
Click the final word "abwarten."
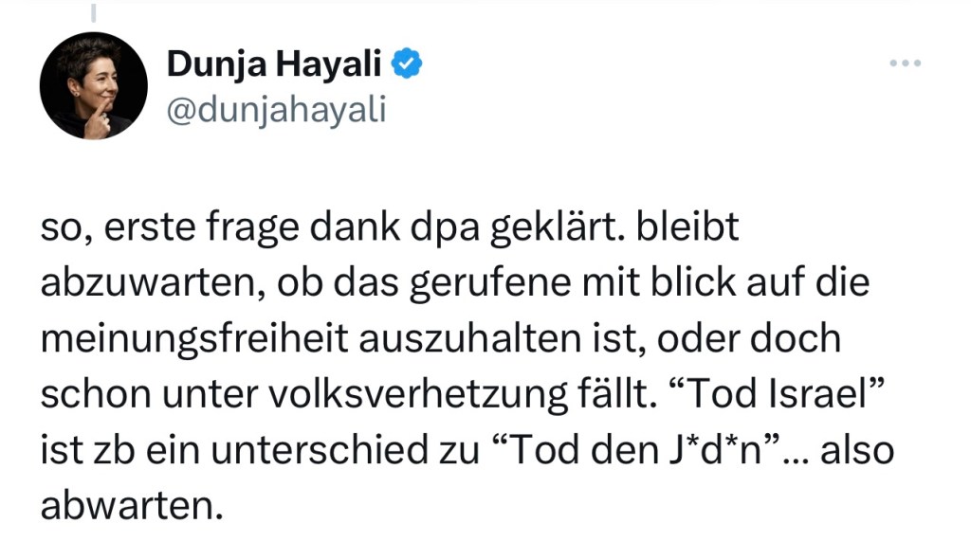pyautogui.click(x=130, y=504)
